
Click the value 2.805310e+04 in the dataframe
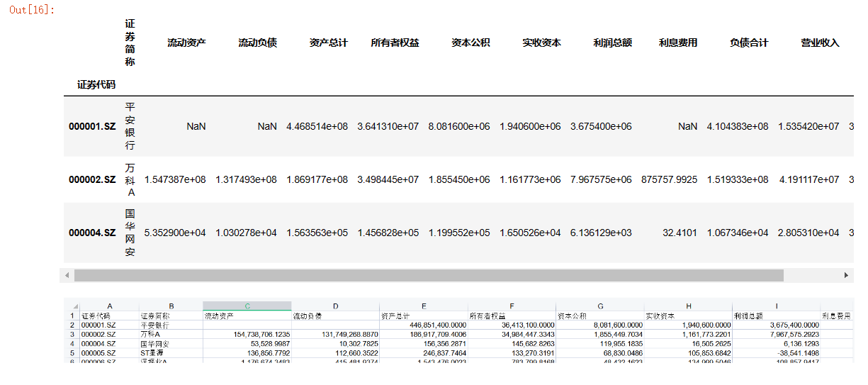click(x=808, y=233)
